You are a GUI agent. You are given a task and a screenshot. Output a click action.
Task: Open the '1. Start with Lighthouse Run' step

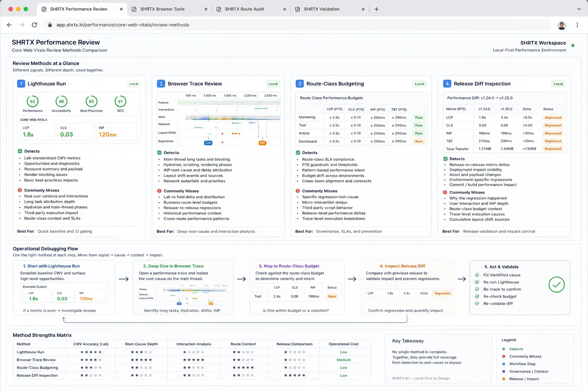(64, 288)
